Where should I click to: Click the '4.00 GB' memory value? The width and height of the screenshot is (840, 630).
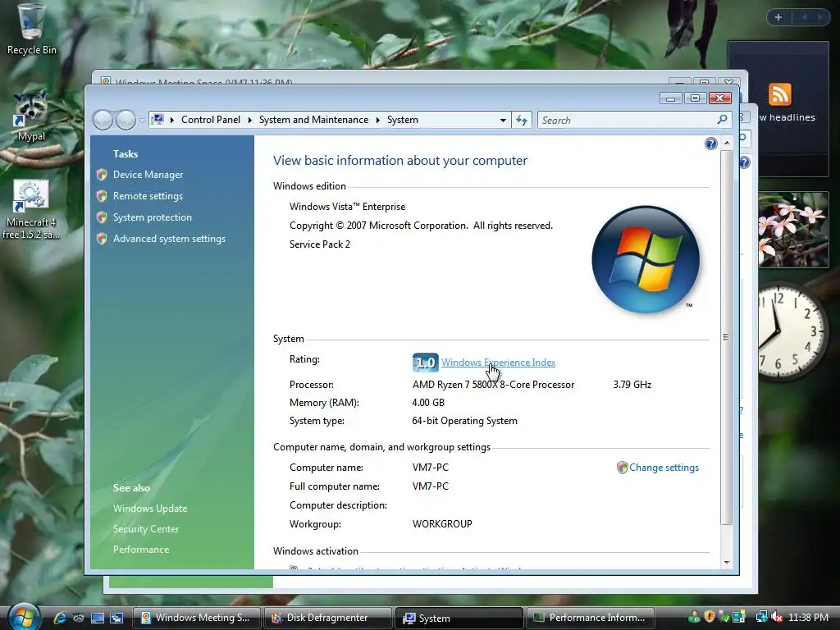pyautogui.click(x=428, y=403)
